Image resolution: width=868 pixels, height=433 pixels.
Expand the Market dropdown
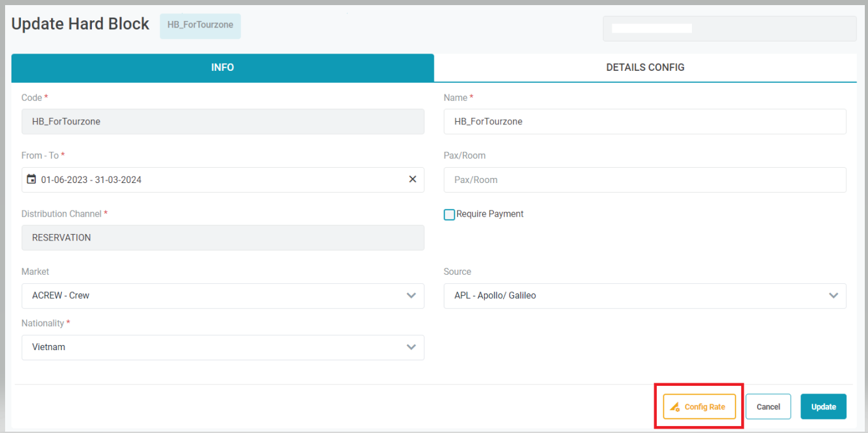coord(411,296)
